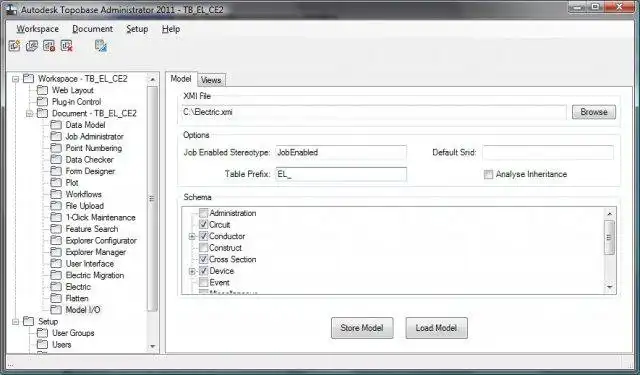
Task: Switch to the Model tab
Action: click(x=181, y=79)
